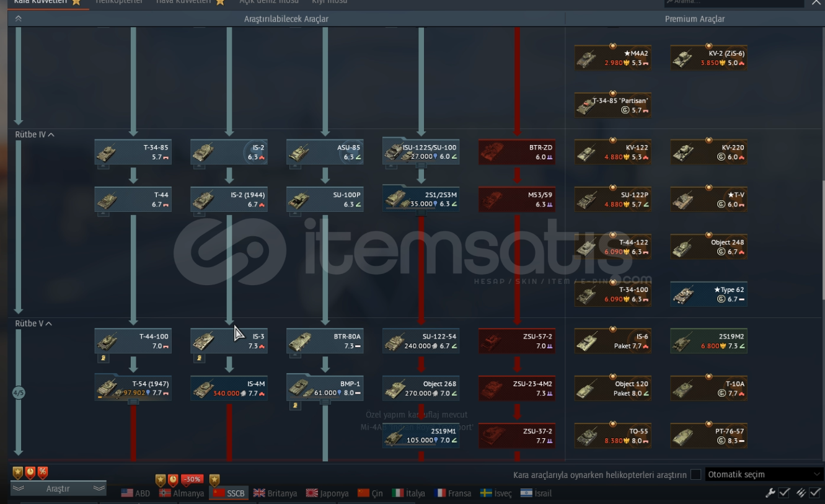Collapse the Rütbe V rank section
The height and width of the screenshot is (504, 825).
[33, 324]
